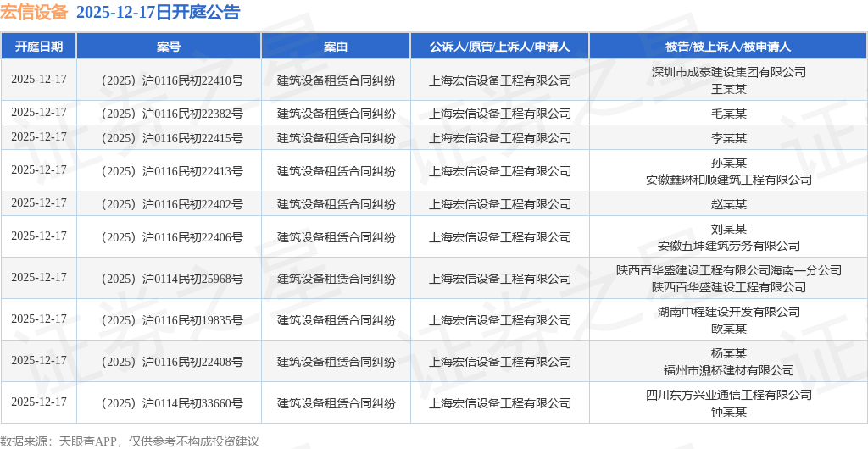Select case number 沪0116民初22402号

point(192,205)
